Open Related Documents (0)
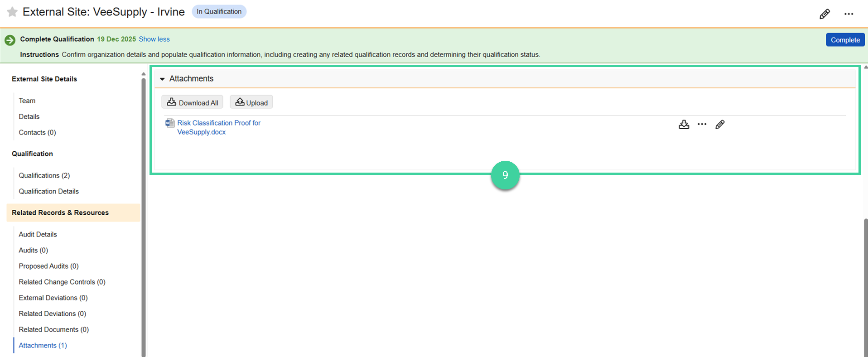Viewport: 868px width, 357px height. tap(53, 329)
